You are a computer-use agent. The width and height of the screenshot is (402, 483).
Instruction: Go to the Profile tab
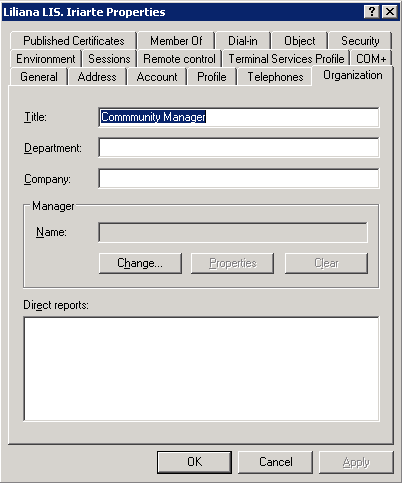pos(212,77)
